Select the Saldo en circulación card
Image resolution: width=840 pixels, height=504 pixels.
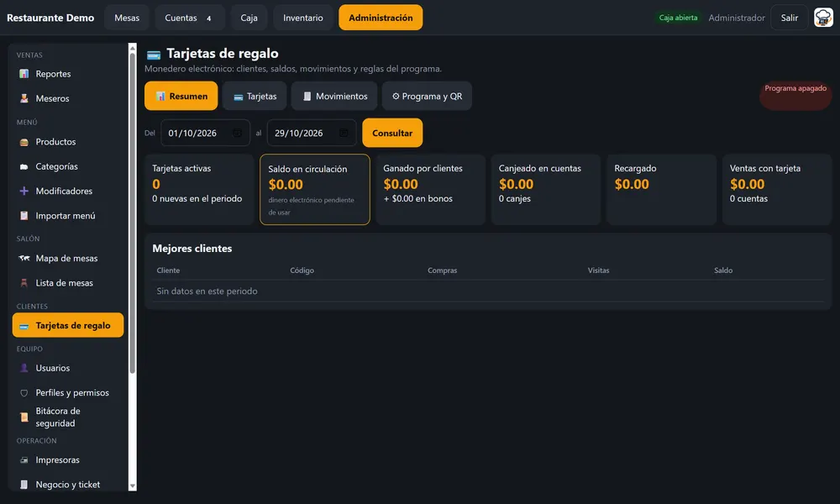(315, 190)
